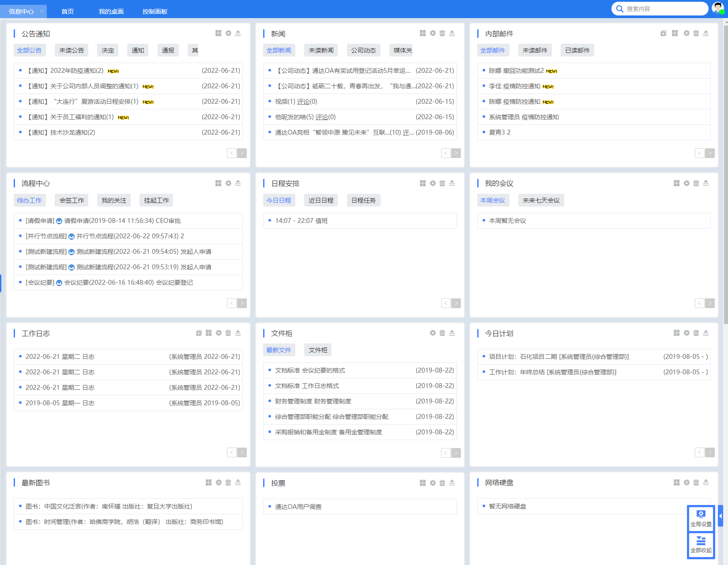Select 未读邮件 tab in 内部邮件
This screenshot has width=728, height=565.
pyautogui.click(x=535, y=50)
